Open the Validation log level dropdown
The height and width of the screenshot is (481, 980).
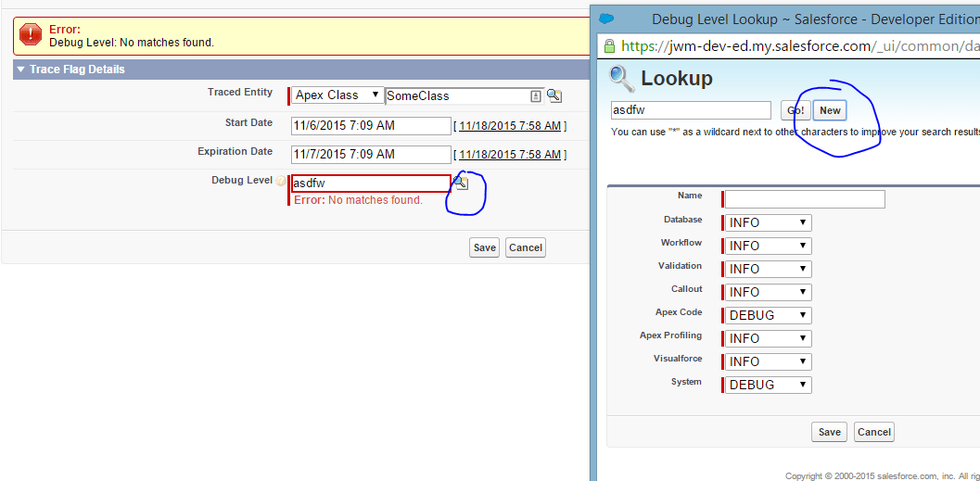(768, 270)
